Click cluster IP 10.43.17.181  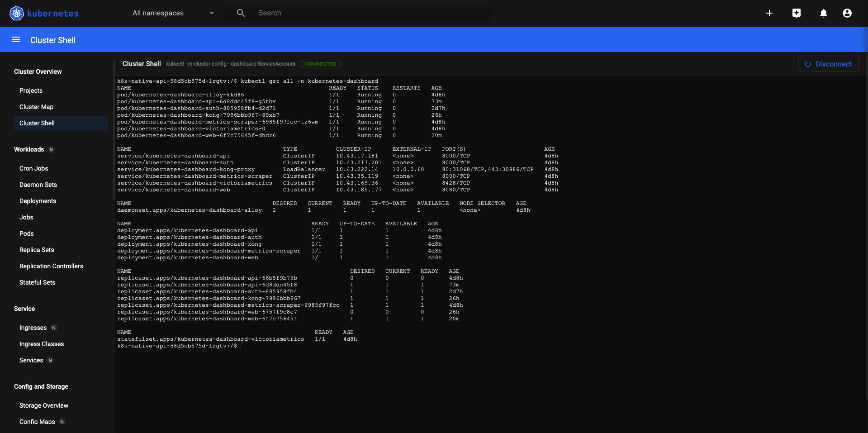pos(357,156)
